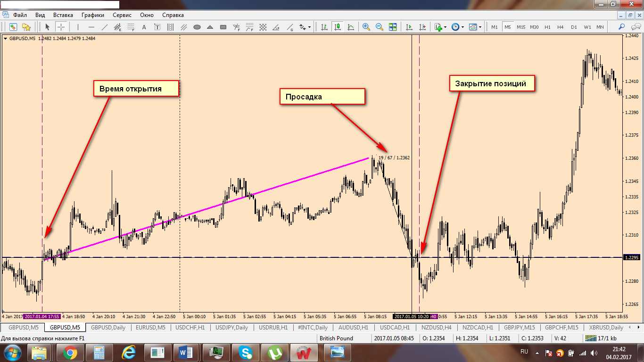Click the 2017.01.04 17:55 date label
The height and width of the screenshot is (362, 644).
pyautogui.click(x=42, y=316)
